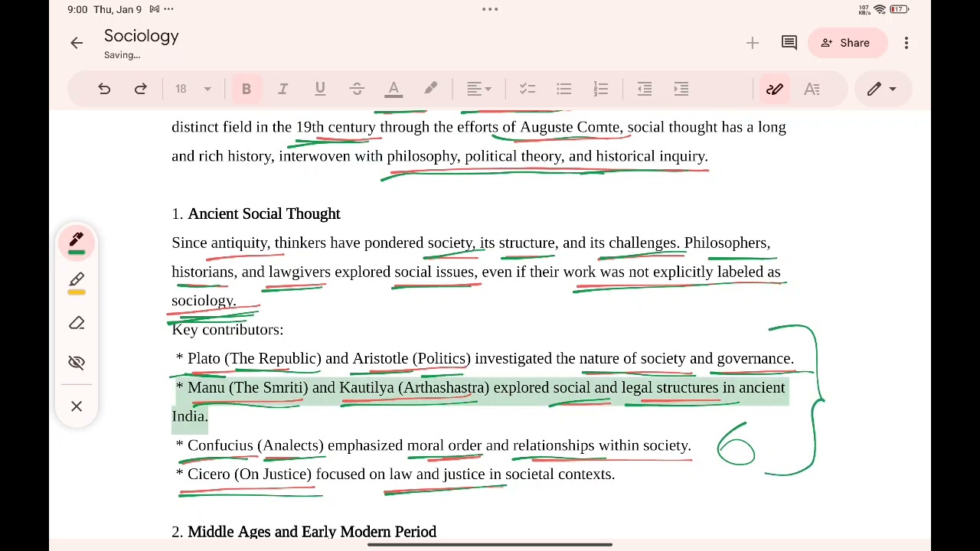Image resolution: width=980 pixels, height=551 pixels.
Task: Undo the last action
Action: coord(104,89)
